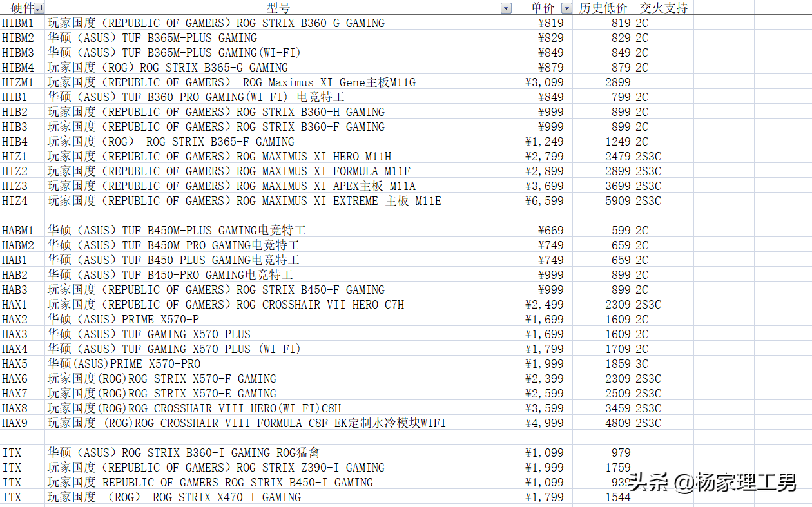Click the 2479 historical low cell
This screenshot has width=812, height=507.
click(x=603, y=157)
